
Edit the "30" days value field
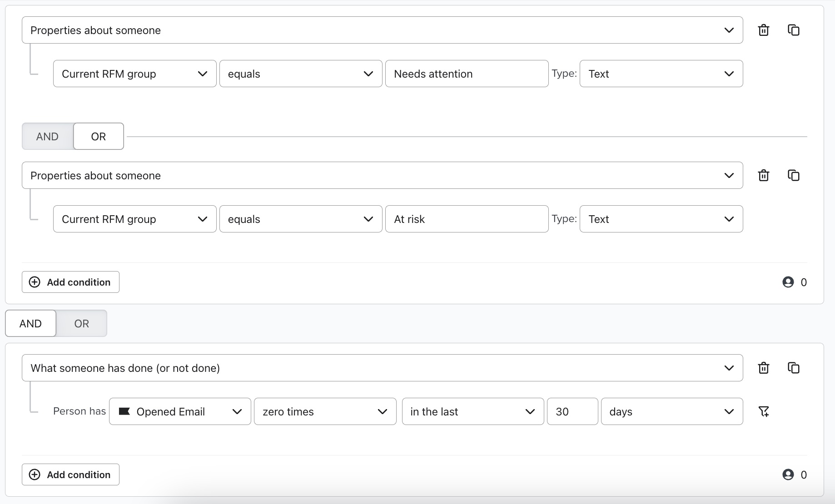(572, 411)
